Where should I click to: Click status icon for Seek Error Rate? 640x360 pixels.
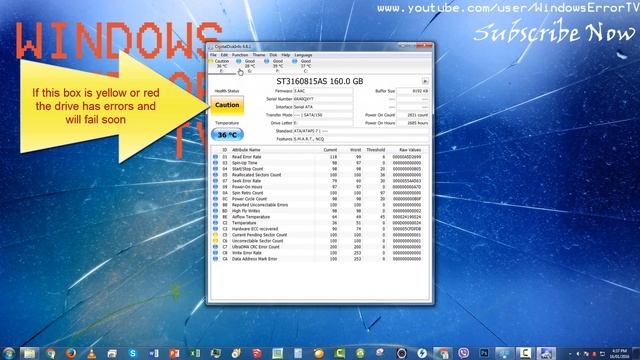point(215,181)
